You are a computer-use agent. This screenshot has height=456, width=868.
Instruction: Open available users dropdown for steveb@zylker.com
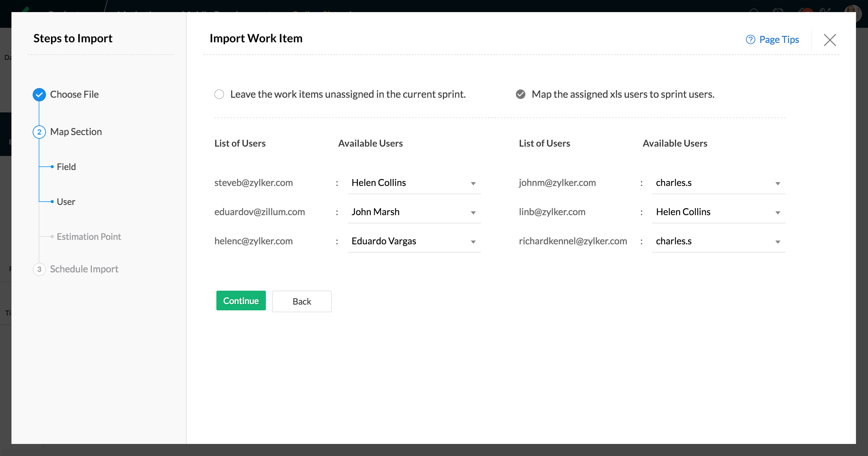414,183
